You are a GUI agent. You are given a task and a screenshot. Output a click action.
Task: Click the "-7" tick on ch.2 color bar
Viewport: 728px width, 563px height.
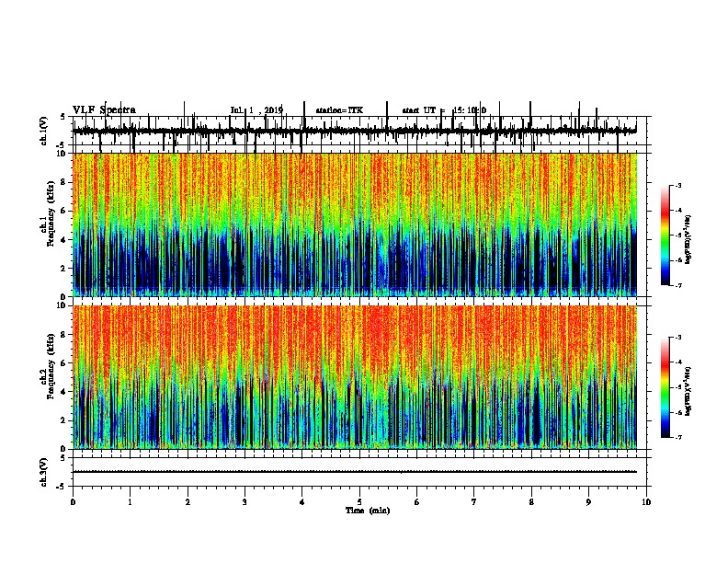point(677,438)
